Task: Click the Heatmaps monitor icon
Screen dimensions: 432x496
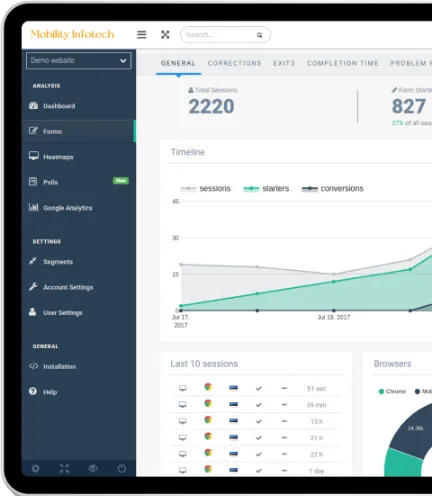Action: (33, 156)
